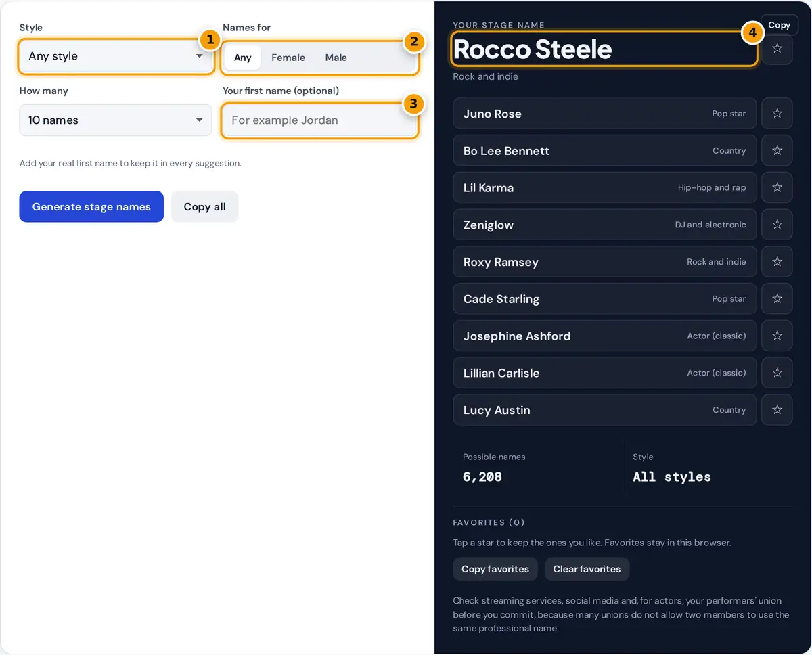Star the Rocco Steele stage name
Viewport: 812px width, 655px height.
pos(777,49)
